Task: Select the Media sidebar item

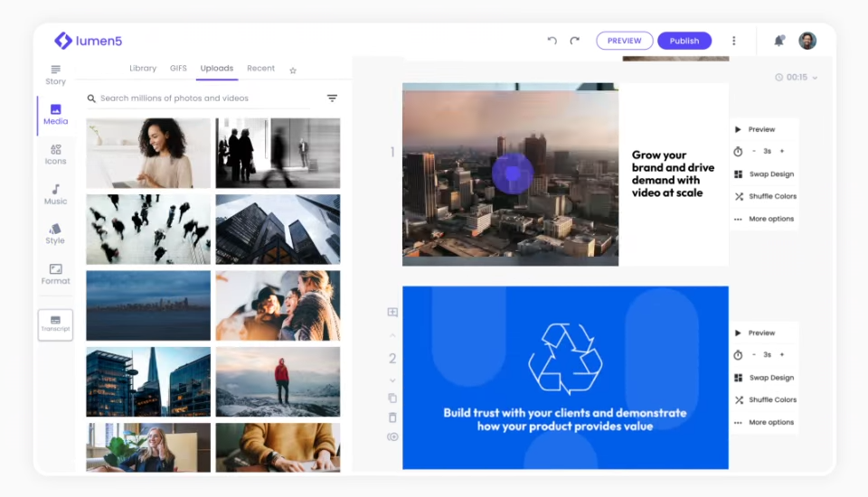Action: click(55, 115)
